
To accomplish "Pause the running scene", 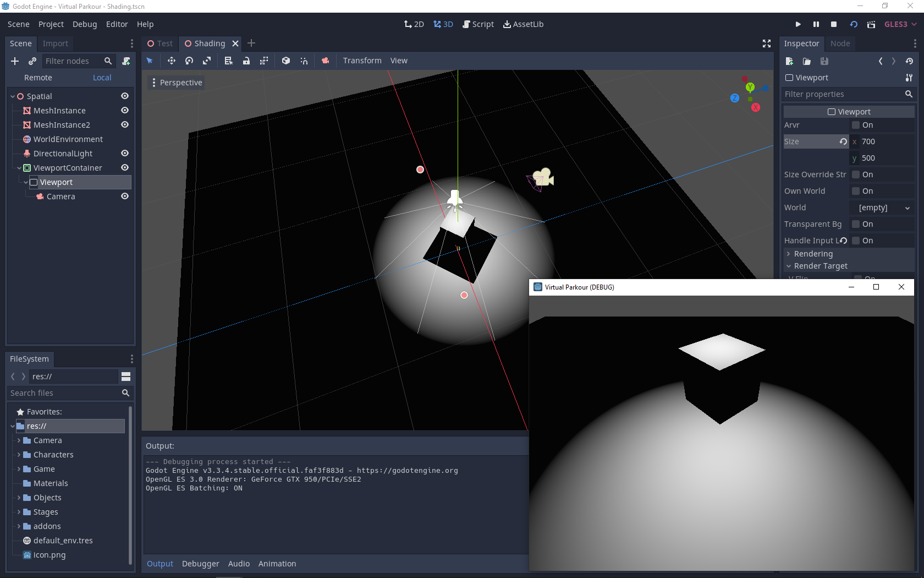I will (816, 24).
